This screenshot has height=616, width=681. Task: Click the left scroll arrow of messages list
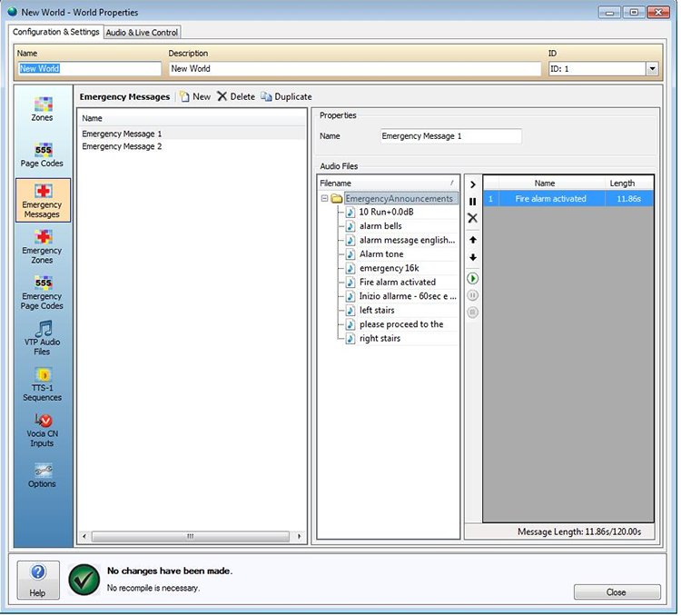coord(84,536)
